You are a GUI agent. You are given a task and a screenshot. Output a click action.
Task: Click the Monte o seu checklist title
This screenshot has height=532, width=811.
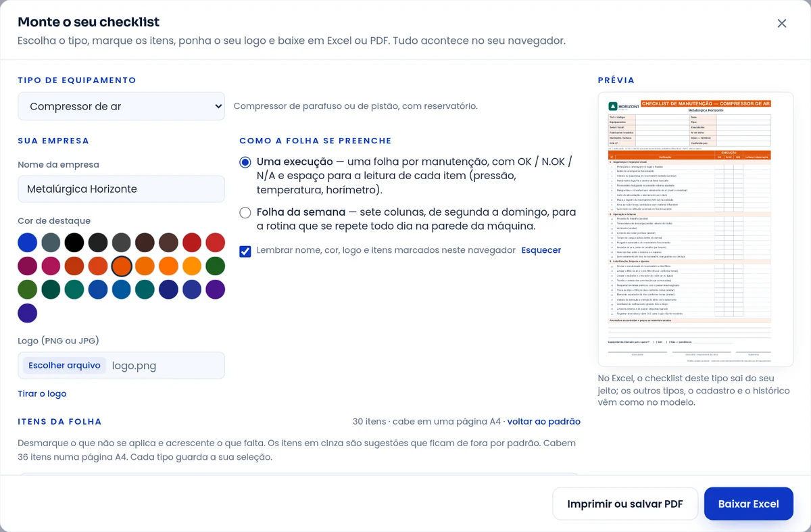tap(89, 22)
